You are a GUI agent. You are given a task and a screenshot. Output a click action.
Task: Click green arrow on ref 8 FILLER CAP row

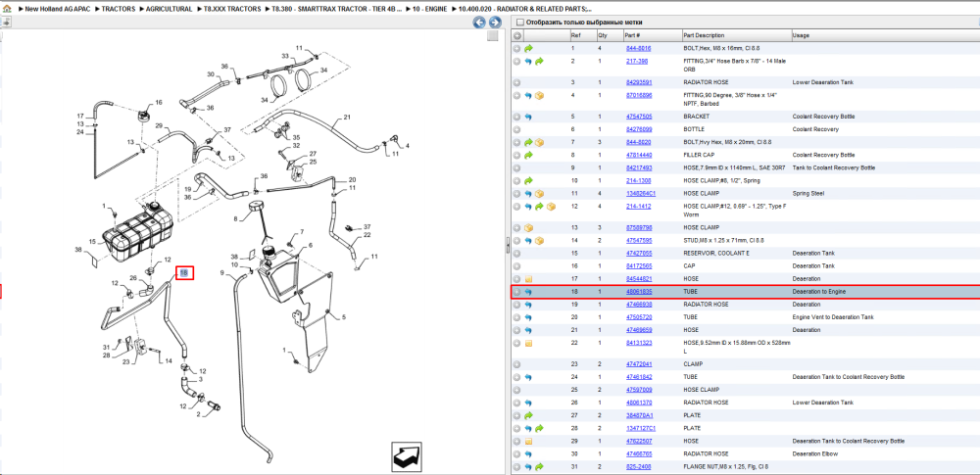coord(529,155)
